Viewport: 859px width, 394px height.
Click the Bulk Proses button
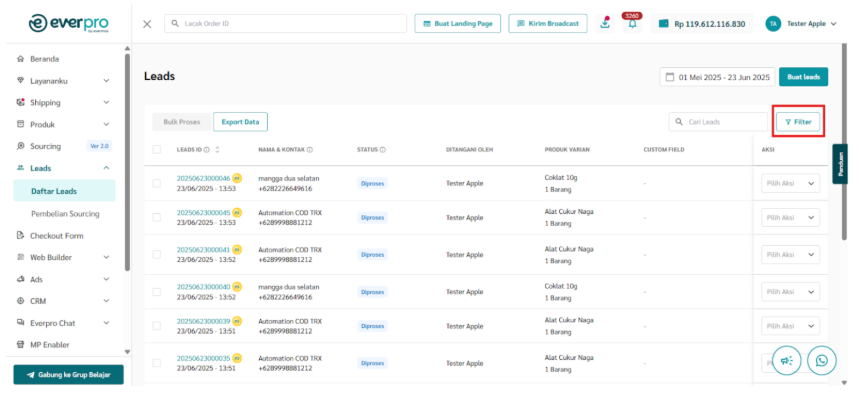pos(181,122)
